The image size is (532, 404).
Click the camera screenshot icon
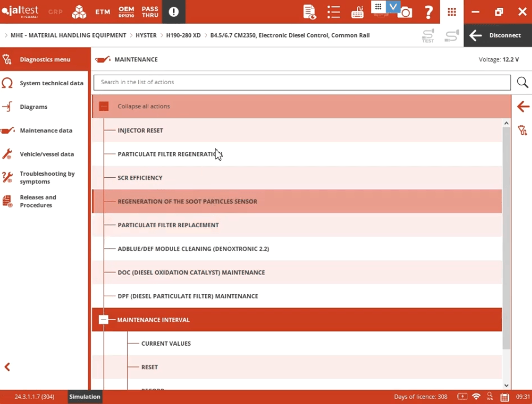pyautogui.click(x=405, y=13)
